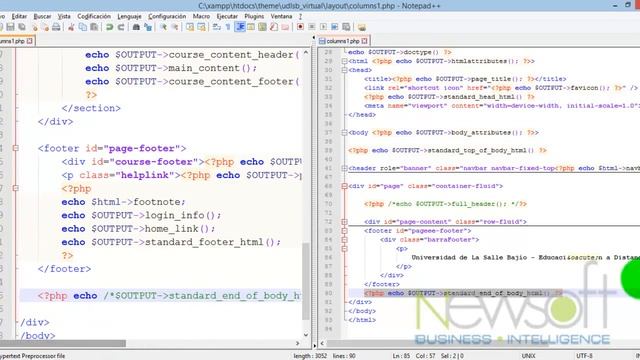The height and width of the screenshot is (360, 640).
Task: Click the green Undo arrow icon
Action: (x=109, y=27)
